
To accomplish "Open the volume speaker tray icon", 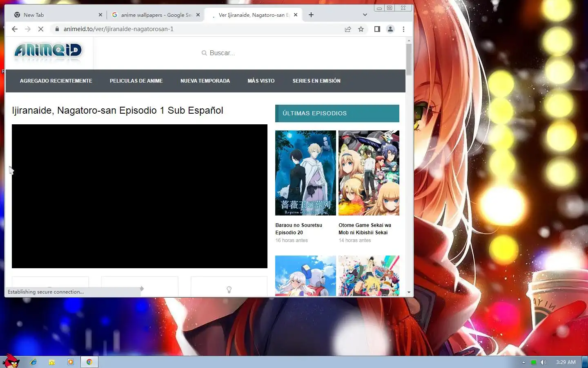I will pos(543,362).
